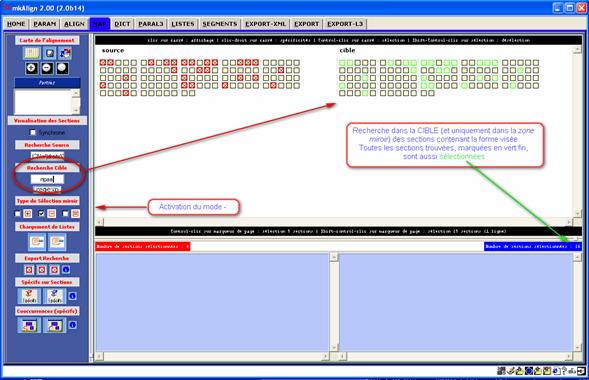The height and width of the screenshot is (380, 589).
Task: Open the EXPORT-XML tab
Action: click(266, 24)
